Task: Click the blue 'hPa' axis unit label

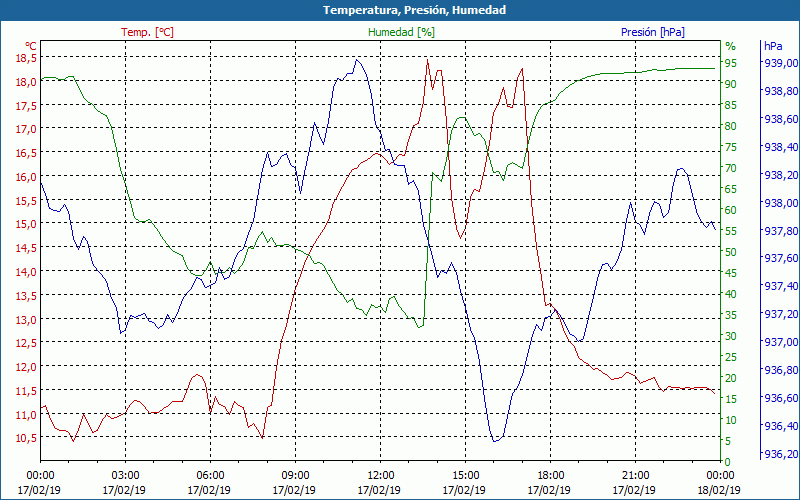Action: pyautogui.click(x=773, y=46)
